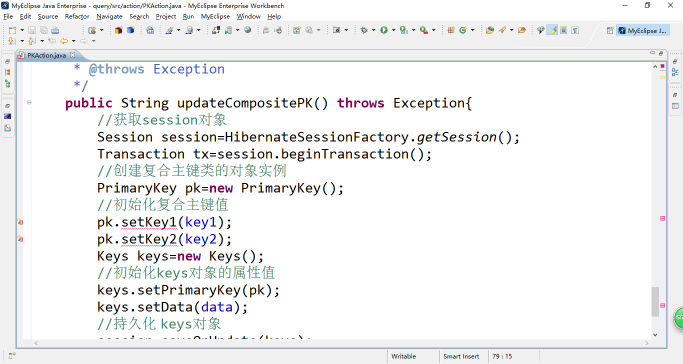Click the green Run button icon

(384, 30)
